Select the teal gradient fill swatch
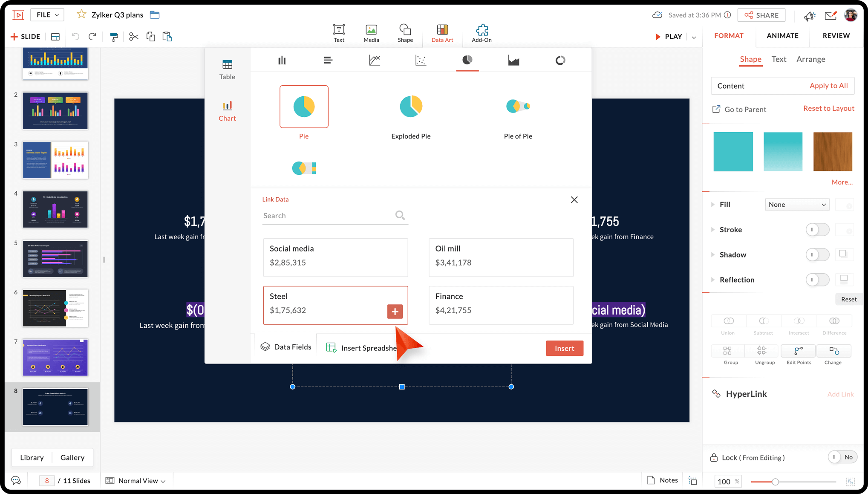Viewport: 868px width, 494px height. tap(783, 152)
